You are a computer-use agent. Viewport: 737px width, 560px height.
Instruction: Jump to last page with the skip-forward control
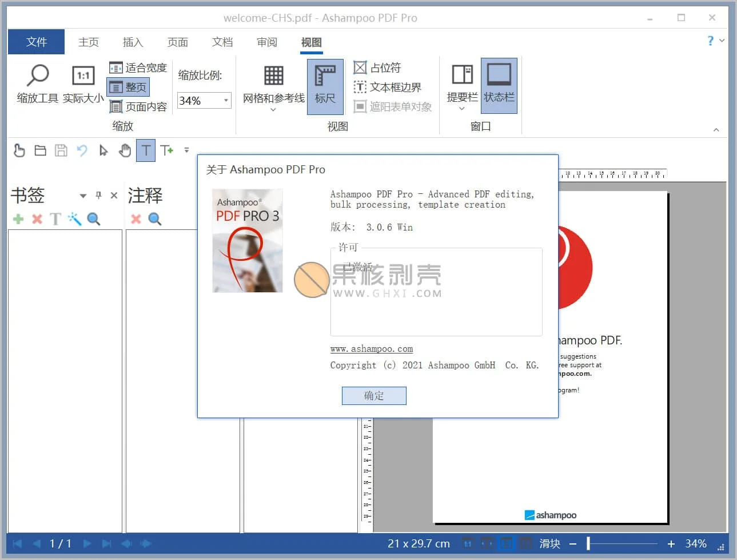pyautogui.click(x=106, y=543)
